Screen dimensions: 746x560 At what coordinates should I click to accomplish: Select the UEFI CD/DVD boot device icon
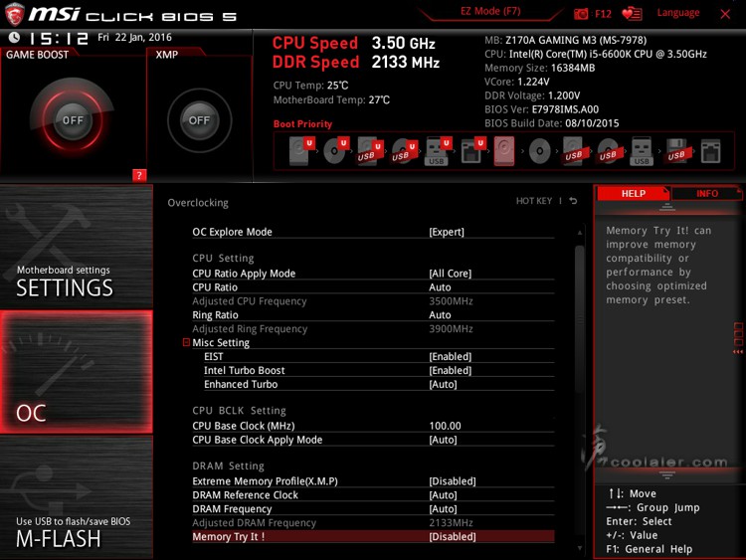pyautogui.click(x=336, y=151)
